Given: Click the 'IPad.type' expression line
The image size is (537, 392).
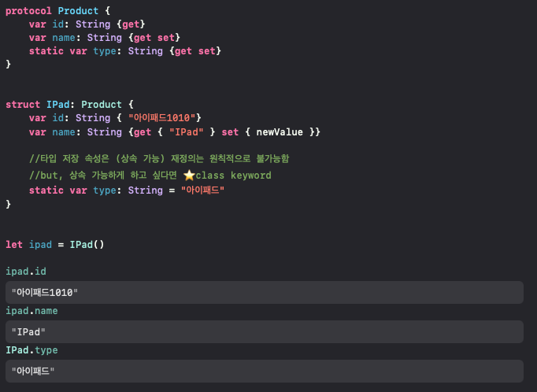Looking at the screenshot, I should (31, 350).
